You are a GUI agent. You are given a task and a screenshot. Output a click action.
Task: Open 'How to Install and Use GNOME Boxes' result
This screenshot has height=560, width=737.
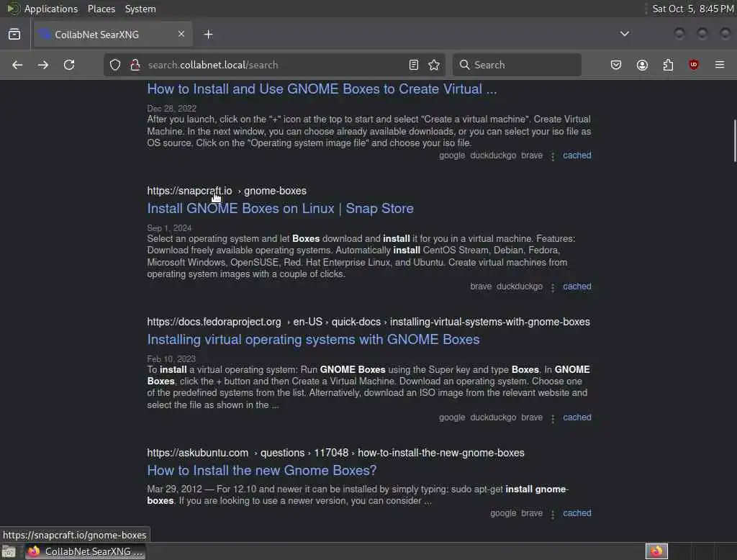tap(322, 89)
